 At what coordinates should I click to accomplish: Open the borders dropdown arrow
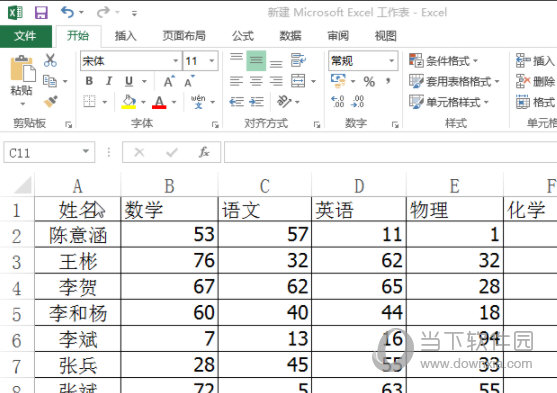(105, 102)
